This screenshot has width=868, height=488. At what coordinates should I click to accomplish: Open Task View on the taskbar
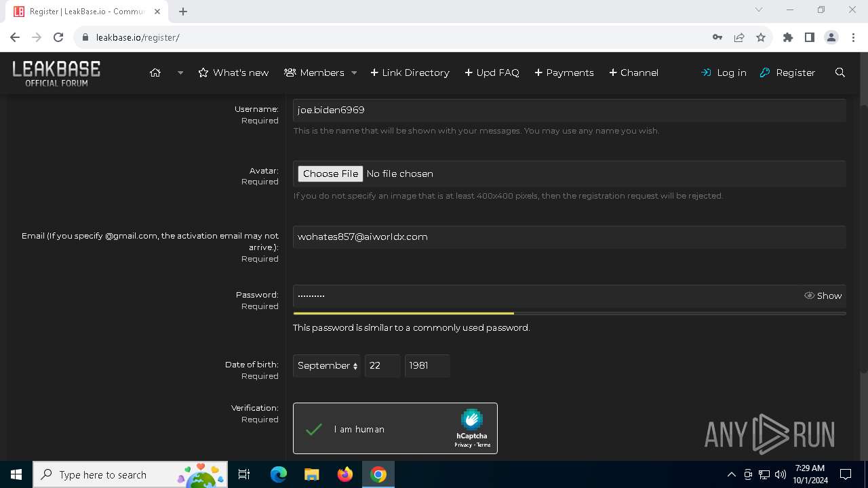coord(244,474)
